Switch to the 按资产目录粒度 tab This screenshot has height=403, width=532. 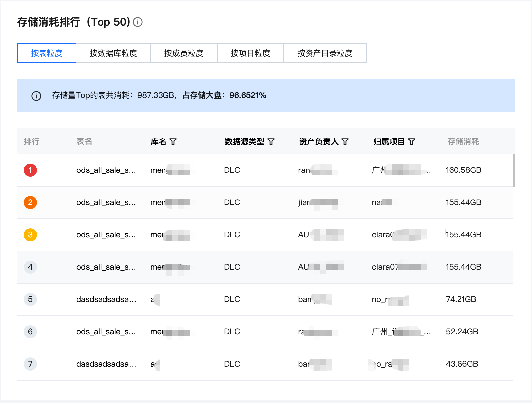[325, 53]
